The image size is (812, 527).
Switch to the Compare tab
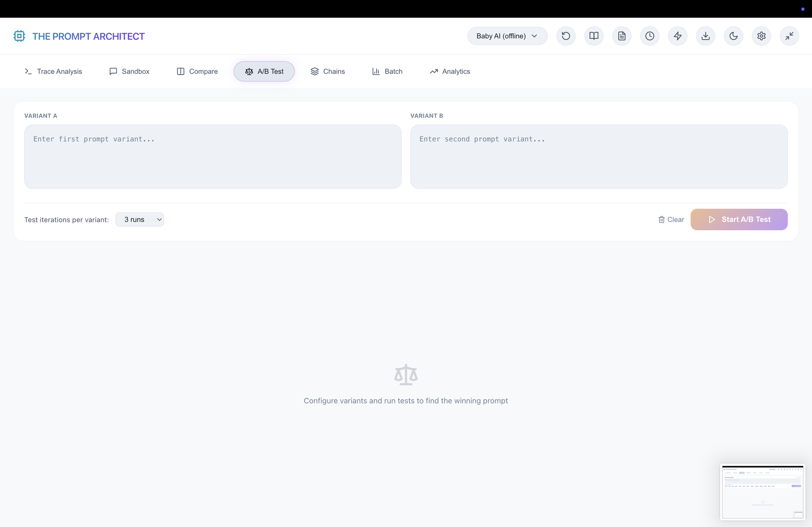point(197,71)
